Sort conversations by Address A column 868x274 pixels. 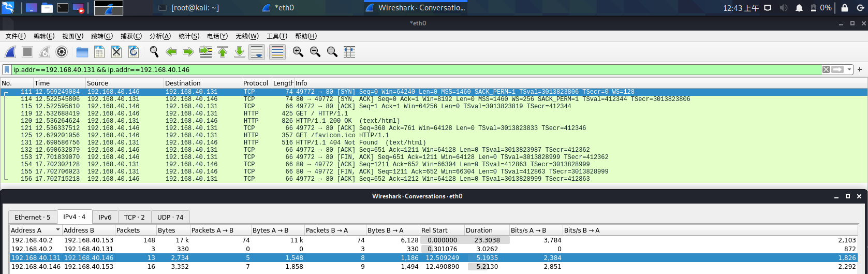(36, 230)
